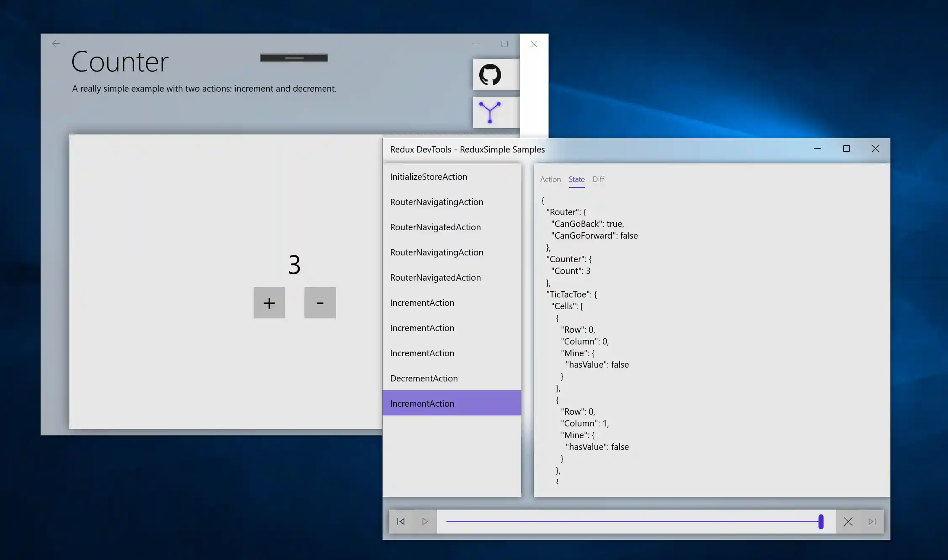948x560 pixels.
Task: Click the skip-to-last-action icon
Action: coord(871,521)
